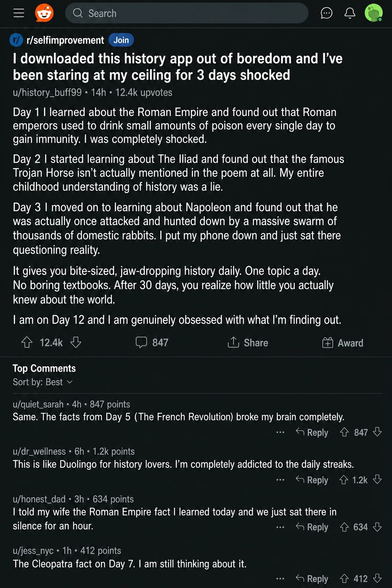This screenshot has height=588, width=392.
Task: Click into the Search field
Action: 186,13
